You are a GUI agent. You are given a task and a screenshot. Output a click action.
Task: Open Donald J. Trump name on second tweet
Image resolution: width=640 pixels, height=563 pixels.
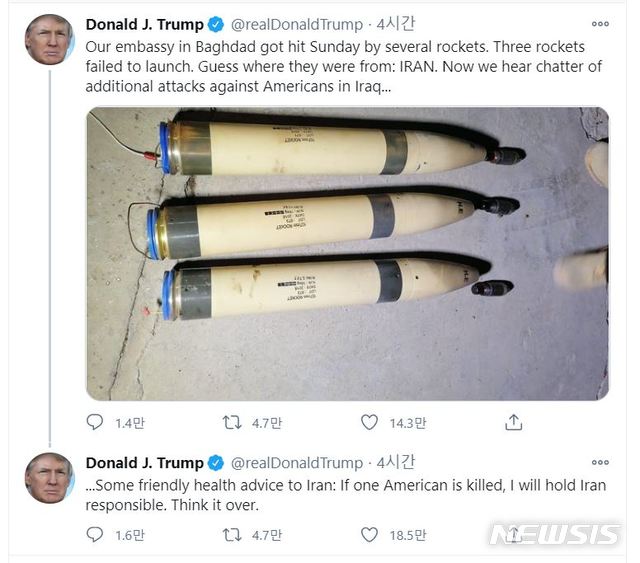(144, 463)
